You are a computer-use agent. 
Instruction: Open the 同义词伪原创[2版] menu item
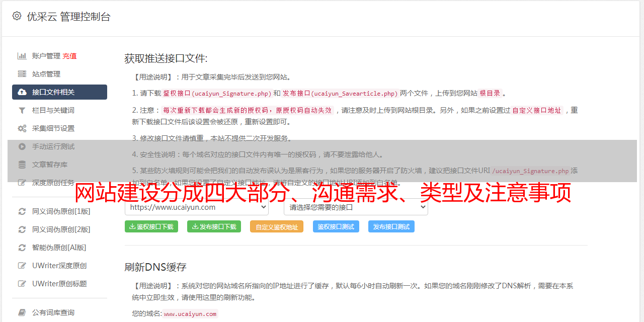tap(61, 229)
